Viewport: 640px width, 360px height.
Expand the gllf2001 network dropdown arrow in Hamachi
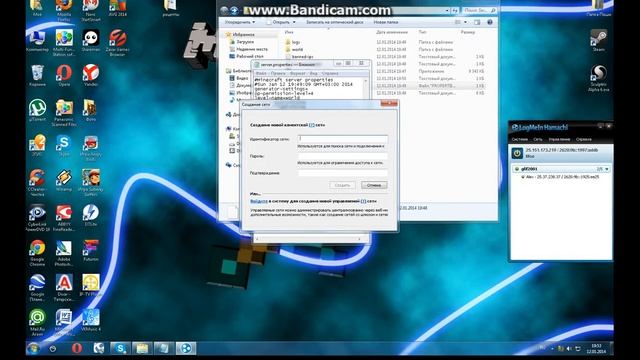(x=607, y=169)
